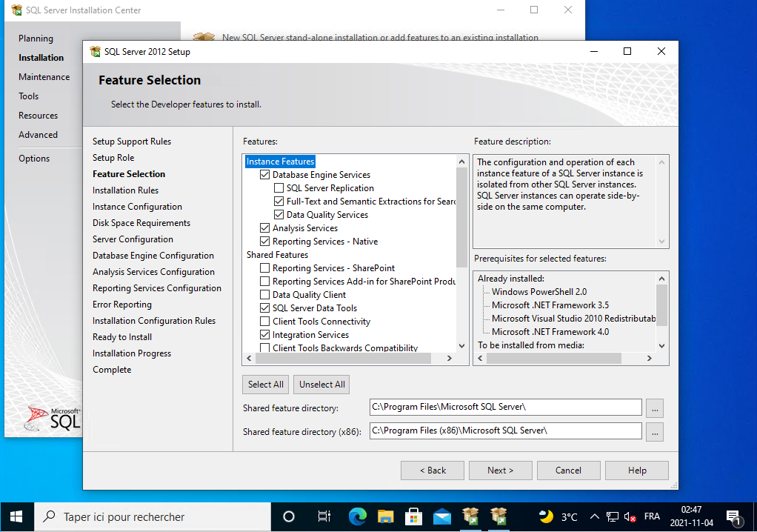Image resolution: width=757 pixels, height=532 pixels.
Task: Open the Mail app taskbar icon
Action: pyautogui.click(x=442, y=516)
